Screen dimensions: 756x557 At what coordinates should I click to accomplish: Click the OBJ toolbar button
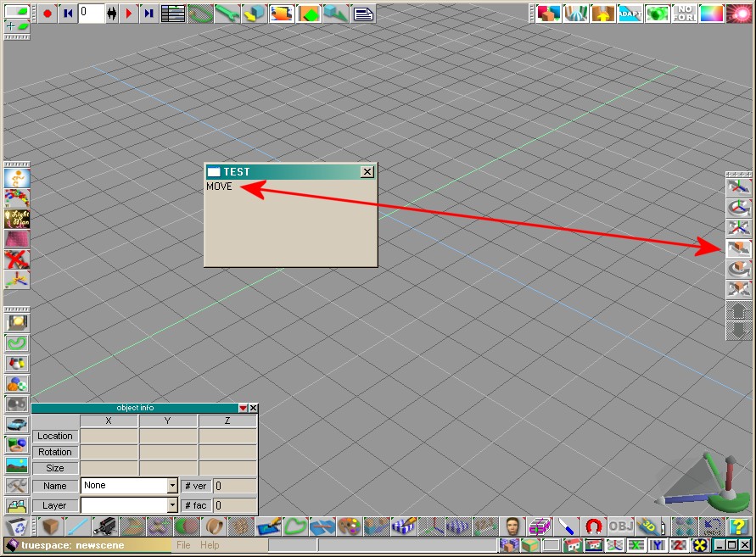point(621,526)
